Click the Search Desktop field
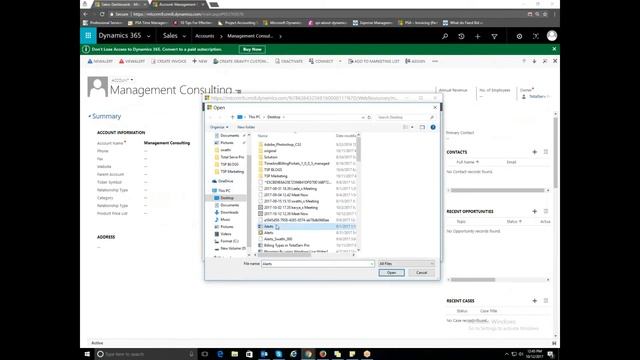Viewport: 640px width, 360px height. [x=404, y=117]
